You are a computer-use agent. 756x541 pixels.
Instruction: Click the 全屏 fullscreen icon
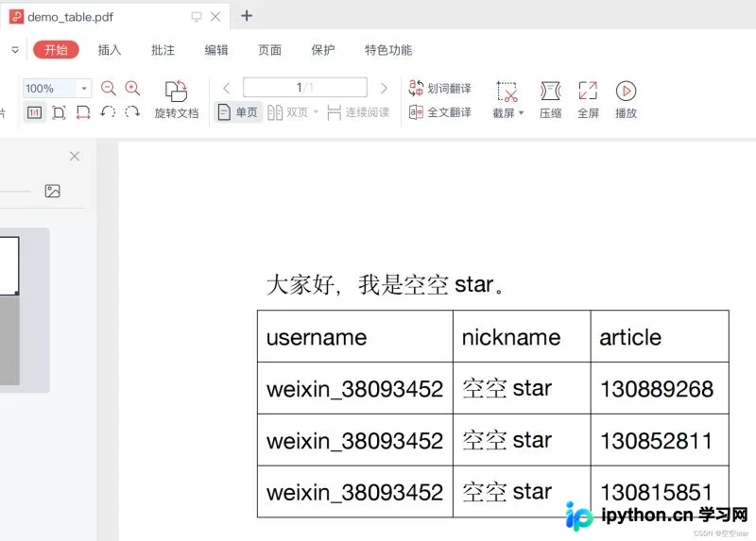coord(588,91)
